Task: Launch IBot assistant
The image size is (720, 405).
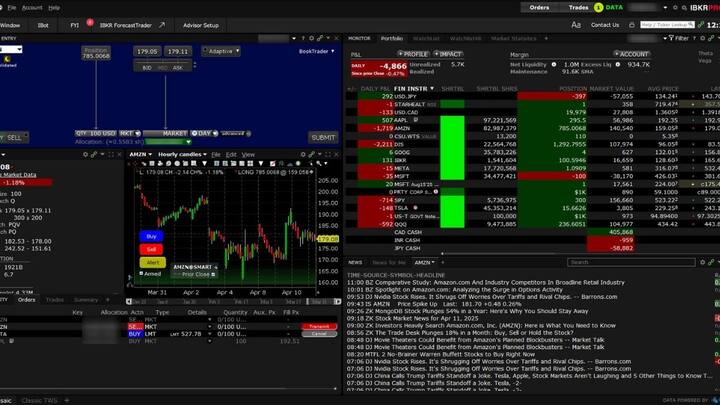Action: tap(43, 25)
